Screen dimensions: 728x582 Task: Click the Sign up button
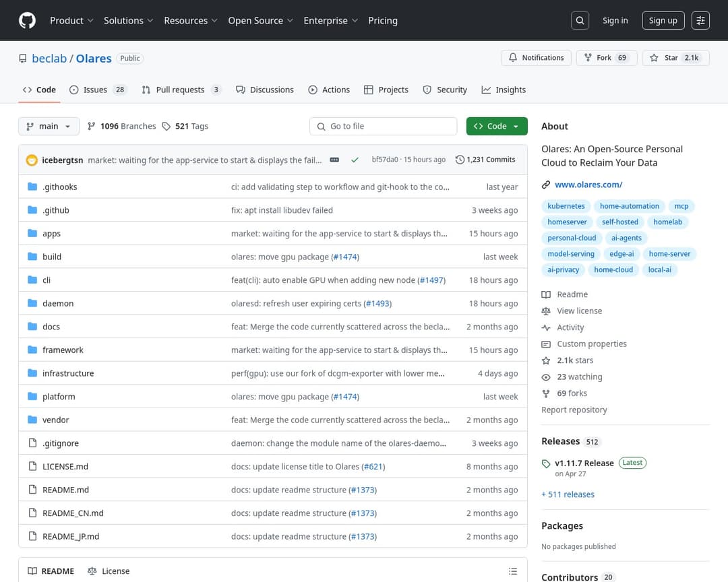pos(663,20)
